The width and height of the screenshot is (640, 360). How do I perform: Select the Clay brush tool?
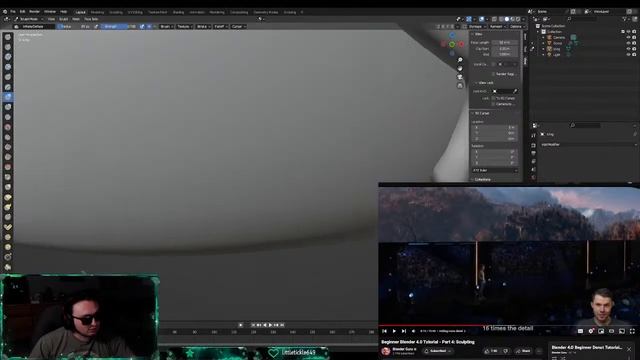pyautogui.click(x=8, y=57)
